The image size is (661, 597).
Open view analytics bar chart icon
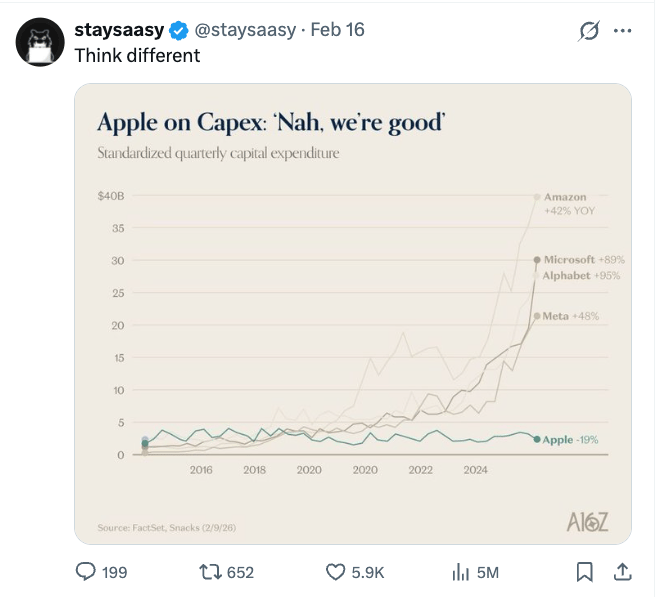pos(461,572)
